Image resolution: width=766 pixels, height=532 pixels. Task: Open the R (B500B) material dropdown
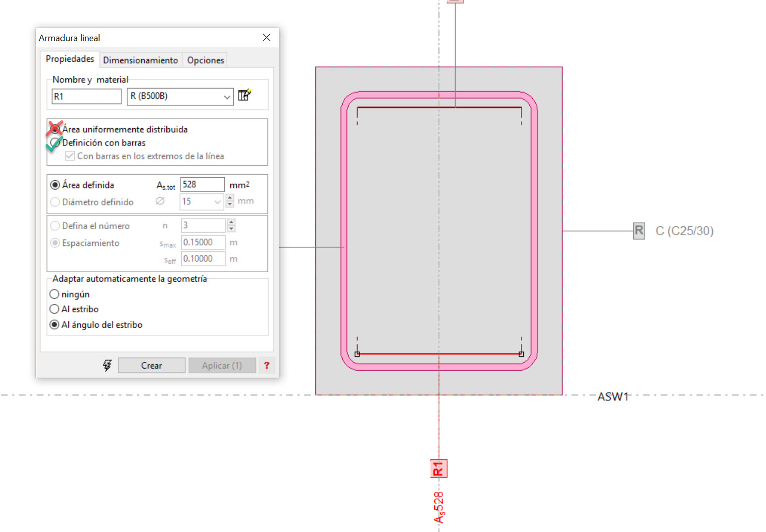227,97
